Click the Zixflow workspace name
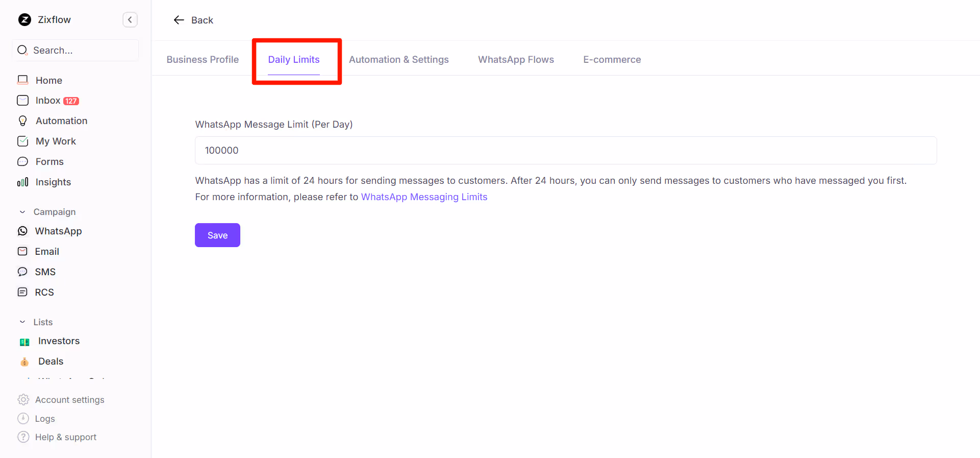The width and height of the screenshot is (980, 458). pos(54,20)
